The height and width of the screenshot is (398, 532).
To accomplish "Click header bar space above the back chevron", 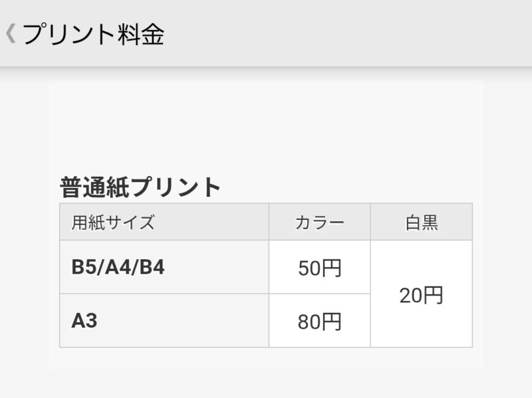I will 10,9.
